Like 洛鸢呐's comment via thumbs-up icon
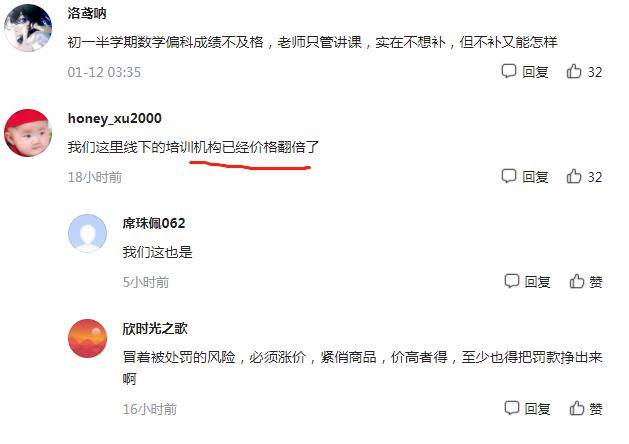 (574, 71)
